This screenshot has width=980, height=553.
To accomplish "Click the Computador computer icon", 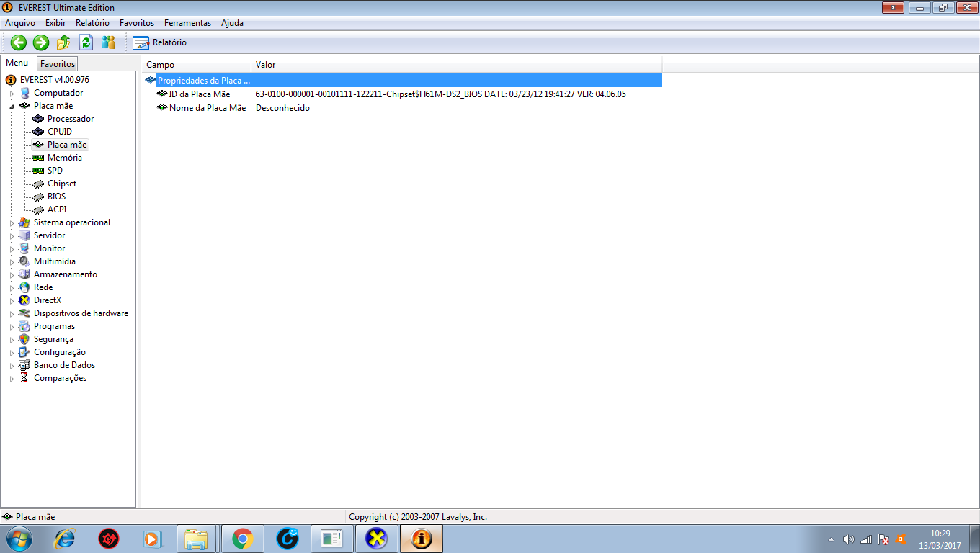I will point(24,93).
